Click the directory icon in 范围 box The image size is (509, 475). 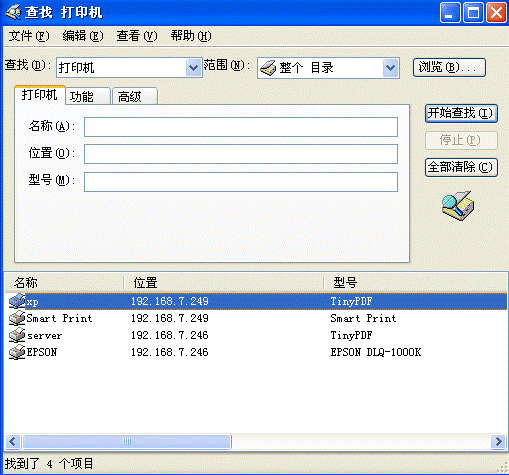(268, 68)
